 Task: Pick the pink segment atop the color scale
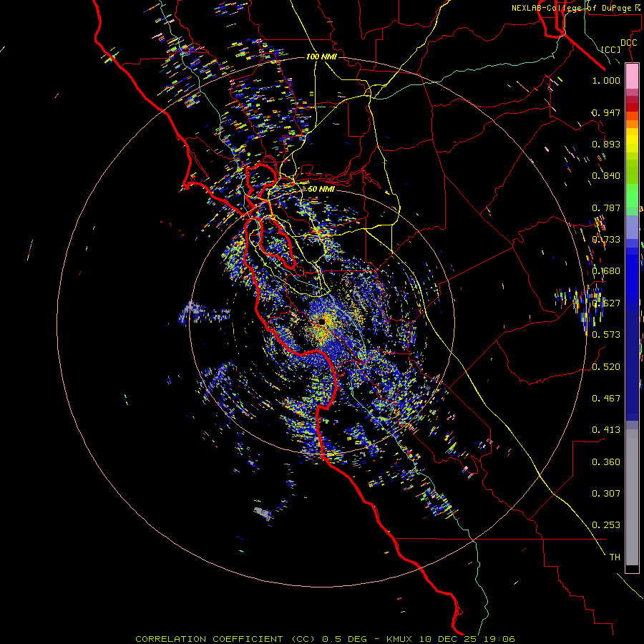click(632, 76)
